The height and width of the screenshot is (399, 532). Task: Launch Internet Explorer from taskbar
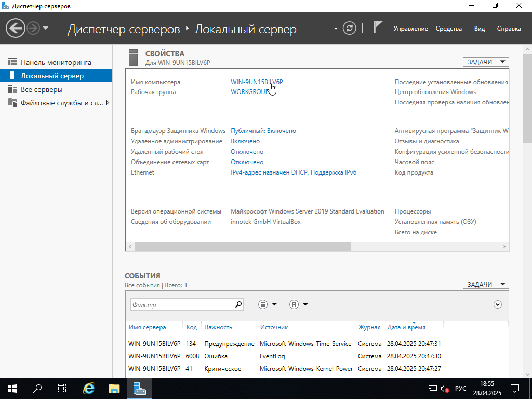pos(88,389)
